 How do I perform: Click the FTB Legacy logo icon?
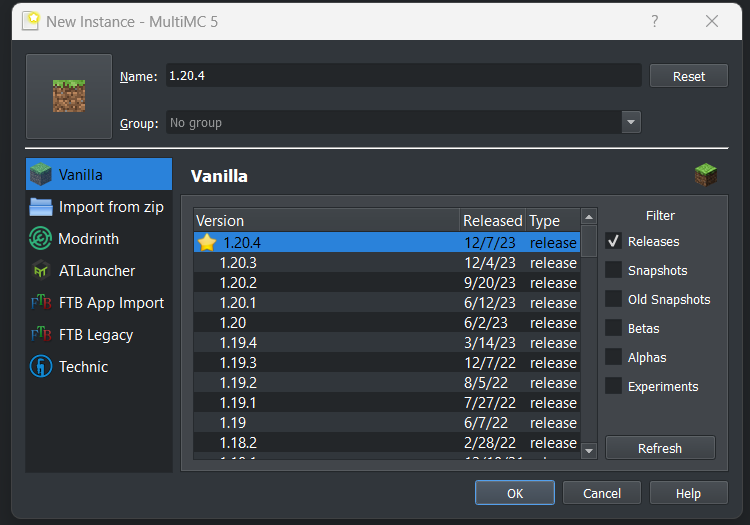41,334
